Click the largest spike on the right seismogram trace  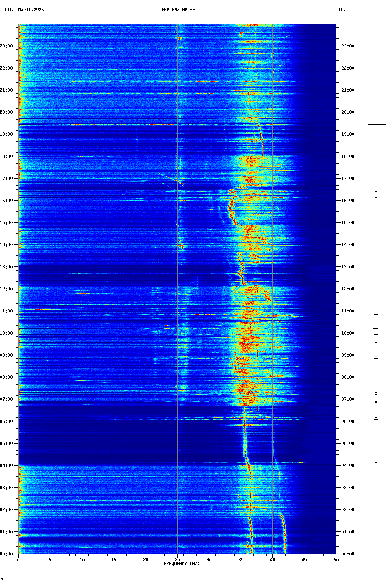(x=377, y=125)
